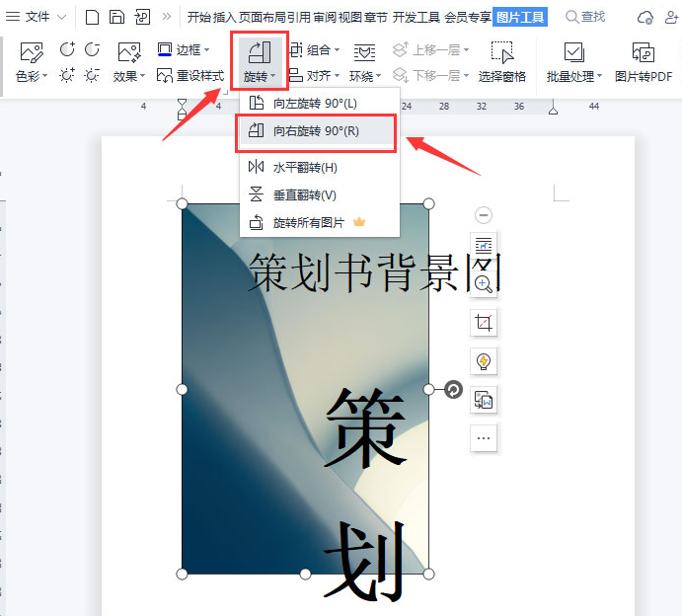
Task: Click the ribbon group dialog launcher corner
Action: (x=225, y=92)
